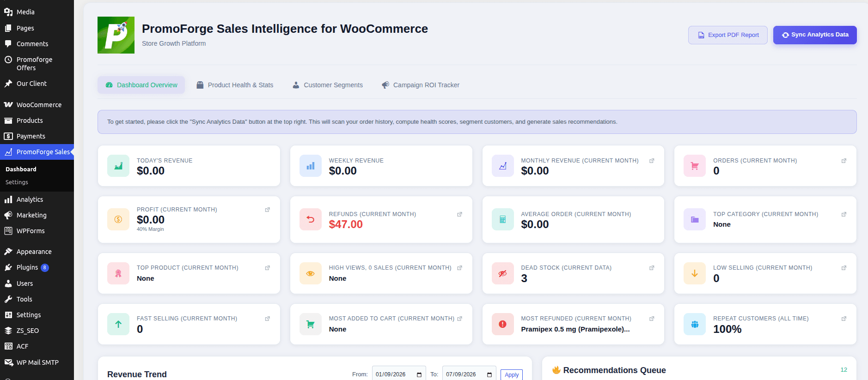Click the Today's Revenue chart icon
This screenshot has height=380, width=868.
[x=118, y=166]
